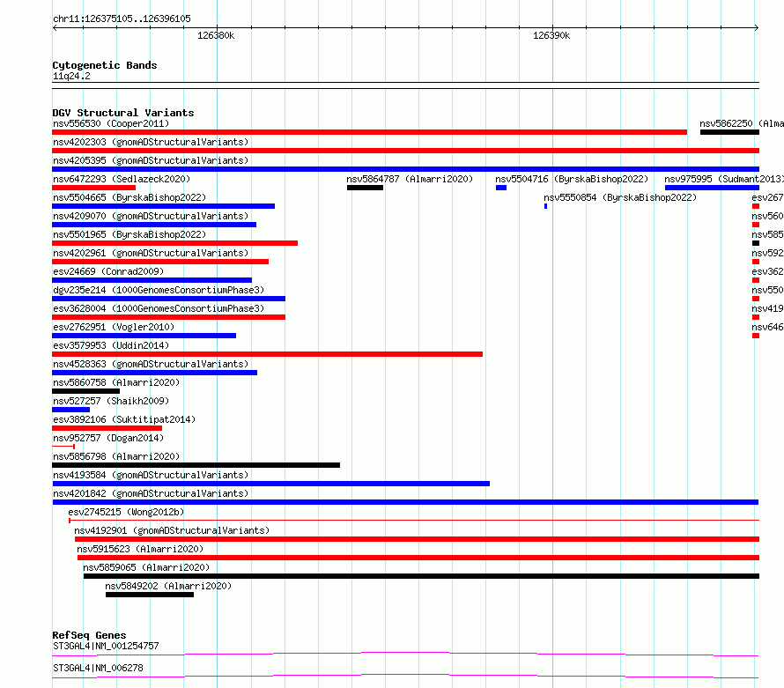
Task: Open the nsv4201842 gnomAD variant label
Action: tap(151, 493)
